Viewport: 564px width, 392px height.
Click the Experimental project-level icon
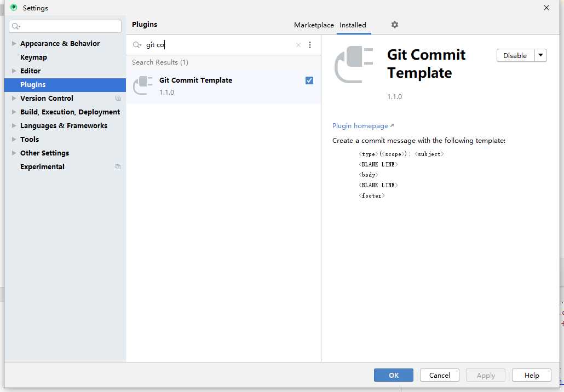[118, 167]
